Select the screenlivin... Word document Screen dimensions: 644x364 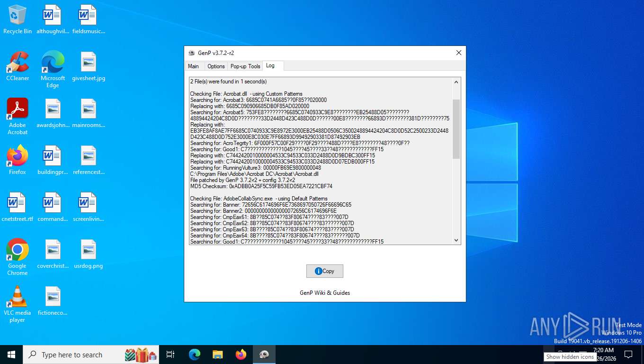pos(89,207)
